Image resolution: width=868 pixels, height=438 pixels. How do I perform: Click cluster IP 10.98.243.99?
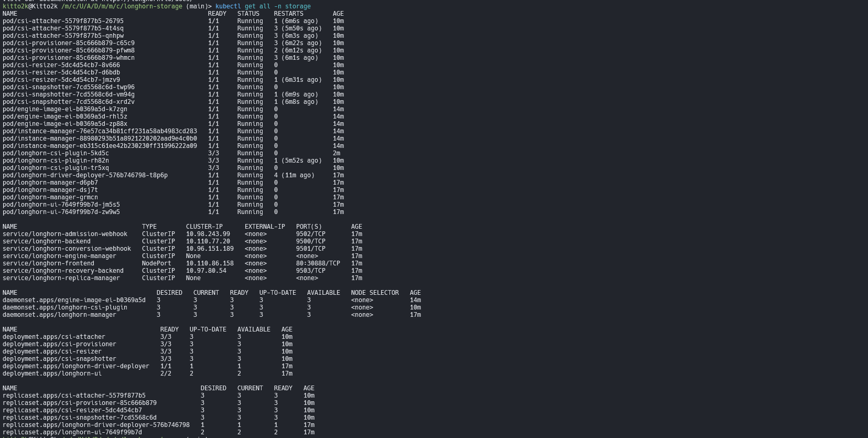208,234
